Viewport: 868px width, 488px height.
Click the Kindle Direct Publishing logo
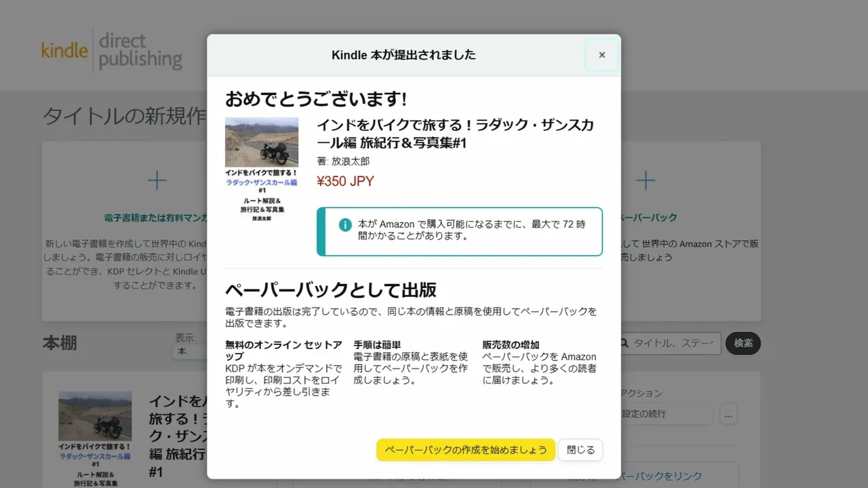pyautogui.click(x=112, y=51)
